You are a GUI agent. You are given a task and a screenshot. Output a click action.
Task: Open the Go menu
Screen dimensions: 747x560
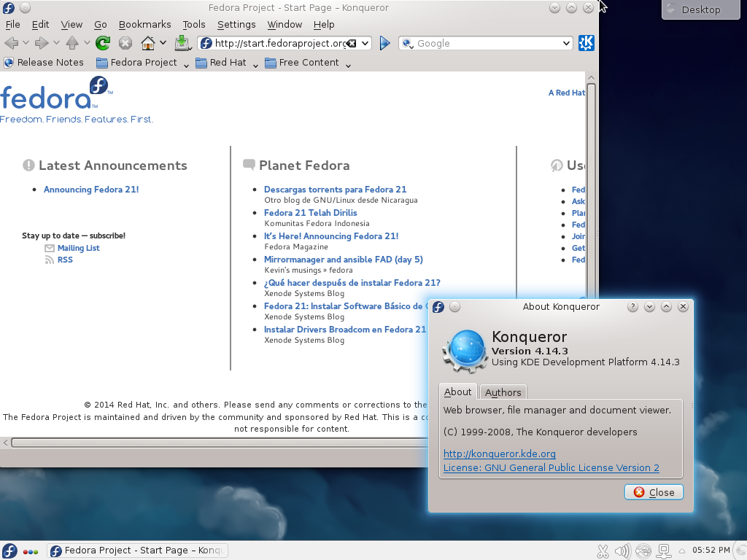coord(101,25)
